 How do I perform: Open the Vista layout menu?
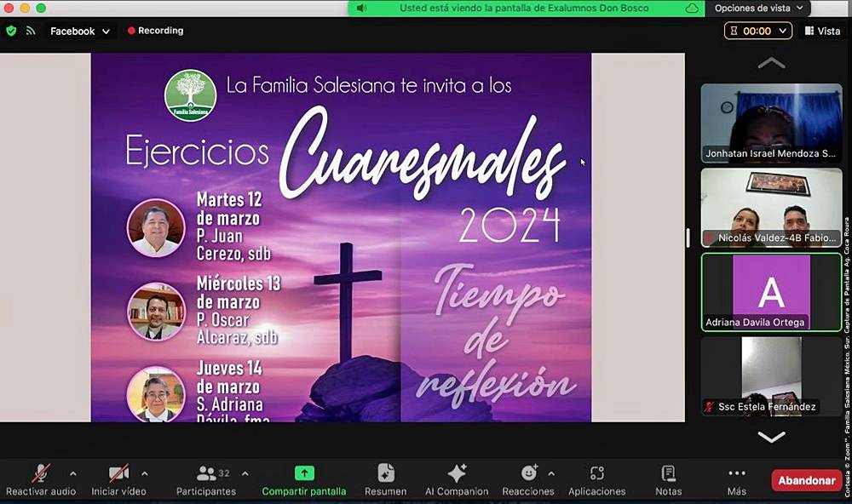823,31
